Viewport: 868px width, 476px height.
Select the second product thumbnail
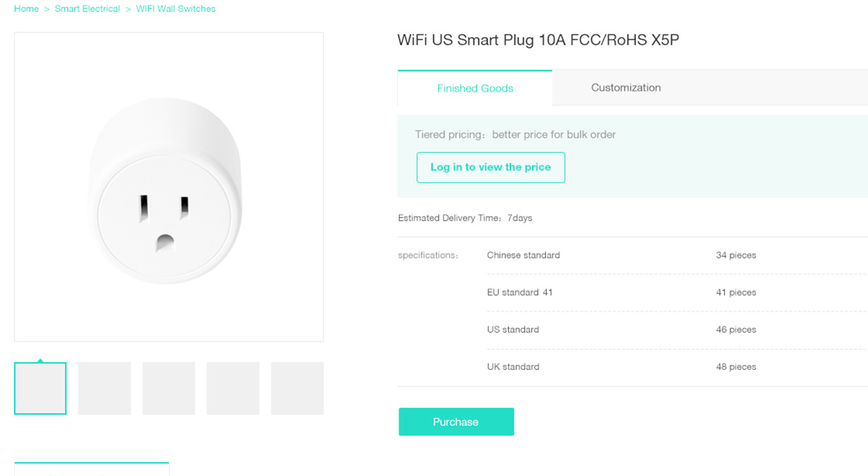[x=105, y=388]
